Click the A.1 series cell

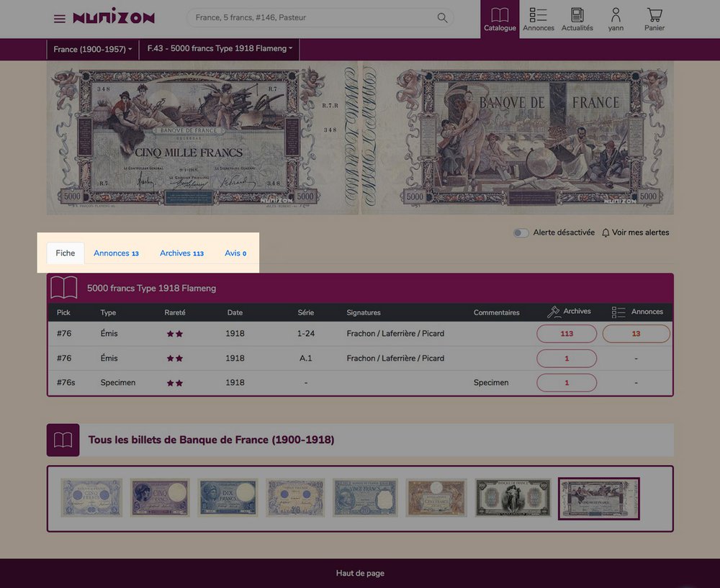click(x=306, y=358)
